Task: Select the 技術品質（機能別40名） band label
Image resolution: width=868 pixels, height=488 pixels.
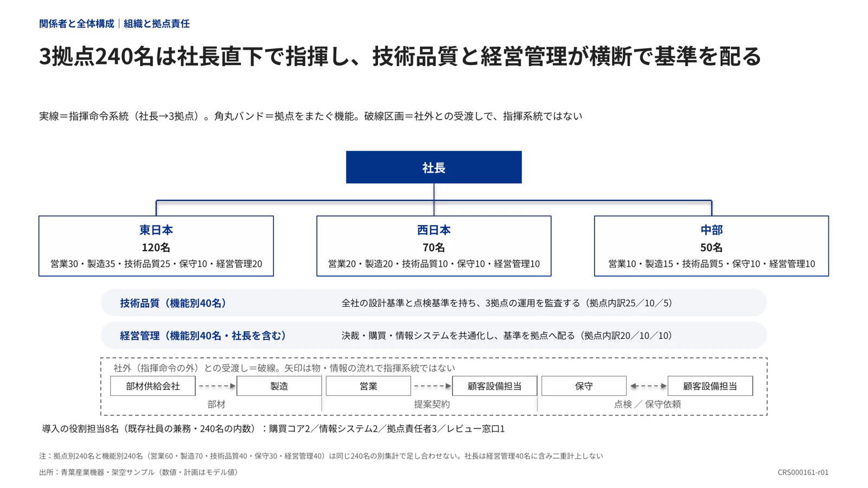Action: 173,303
